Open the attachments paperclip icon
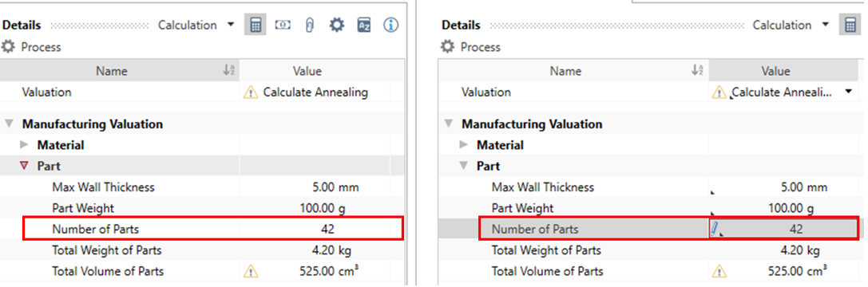Screen dimensions: 868x287 point(310,26)
